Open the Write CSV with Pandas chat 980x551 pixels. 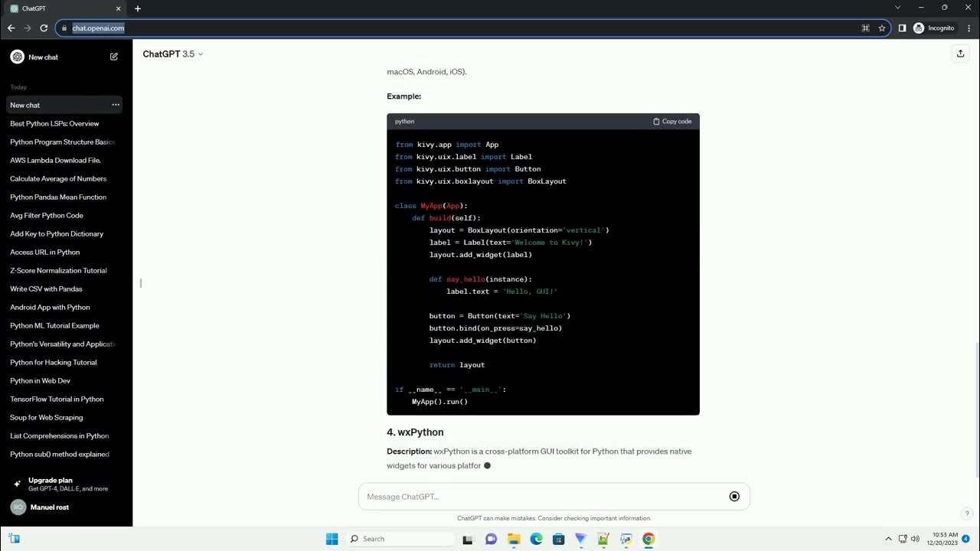(x=64, y=289)
